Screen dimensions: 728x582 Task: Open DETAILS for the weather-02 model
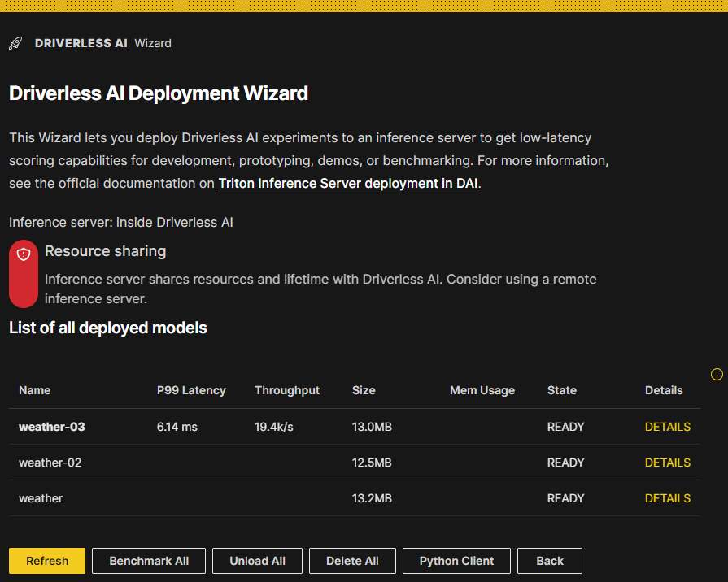click(x=667, y=462)
